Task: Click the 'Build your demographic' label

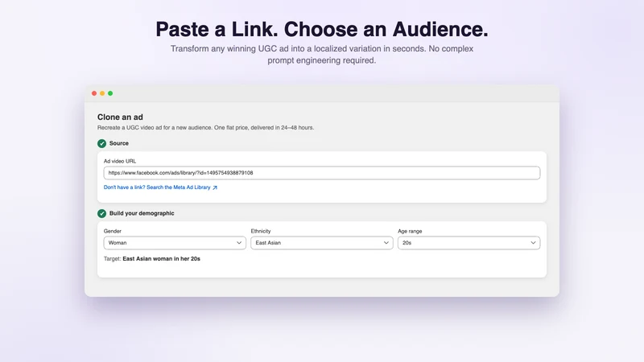Action: tap(142, 213)
